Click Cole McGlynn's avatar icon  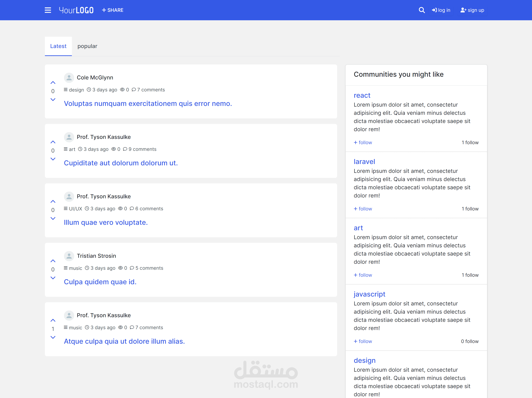69,78
